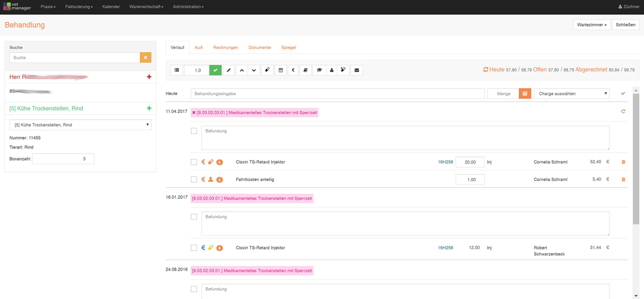Tick the Fahrtkosten anteilig checkbox
The image size is (644, 299).
[x=194, y=180]
